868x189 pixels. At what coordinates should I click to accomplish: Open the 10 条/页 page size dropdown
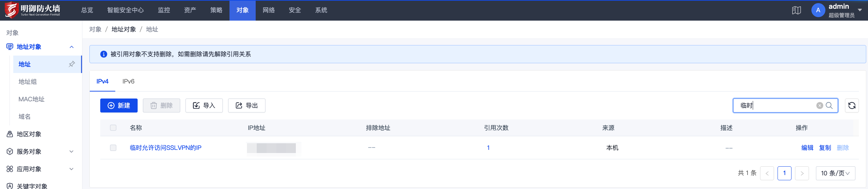pyautogui.click(x=836, y=173)
